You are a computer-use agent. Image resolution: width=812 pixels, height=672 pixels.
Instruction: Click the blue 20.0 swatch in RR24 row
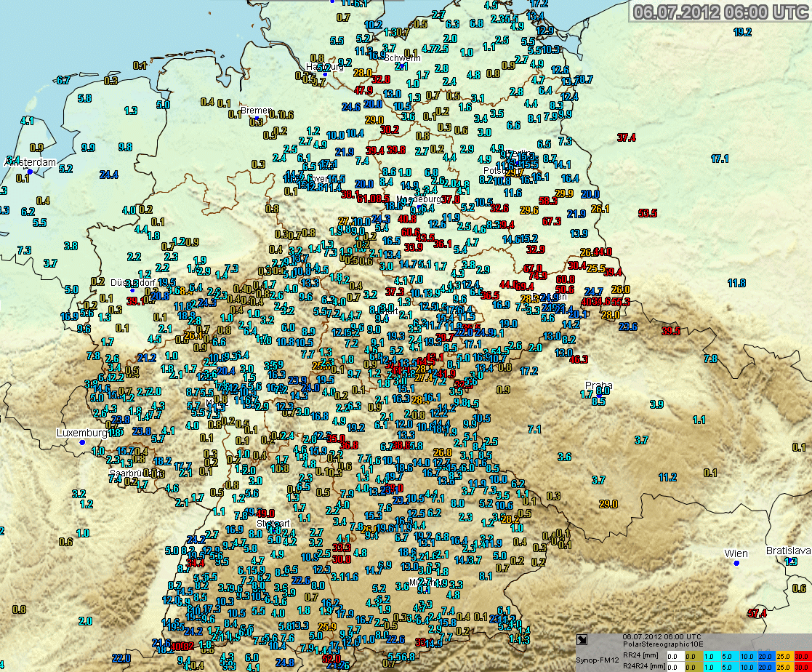[766, 656]
